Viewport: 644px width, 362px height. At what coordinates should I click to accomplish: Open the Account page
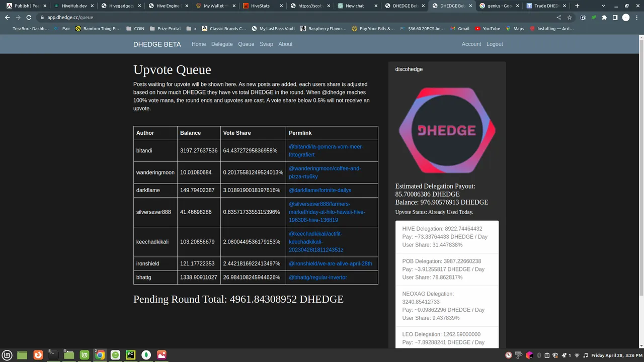click(x=471, y=44)
